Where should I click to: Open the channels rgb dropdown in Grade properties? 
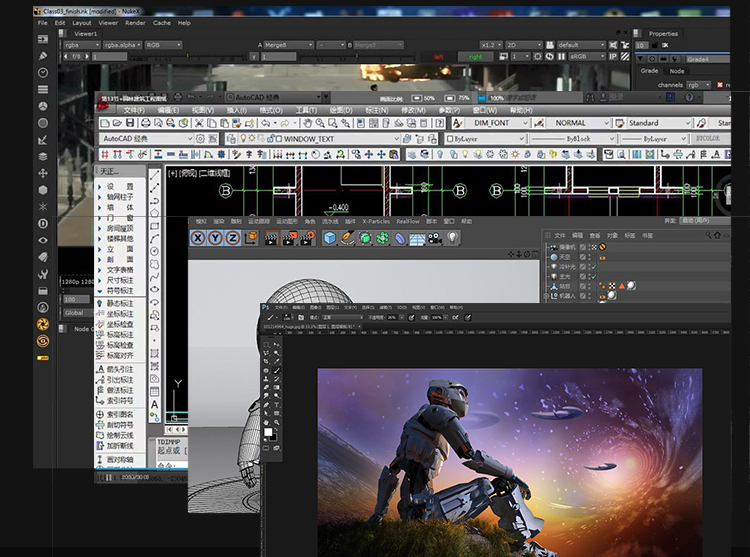coord(699,85)
